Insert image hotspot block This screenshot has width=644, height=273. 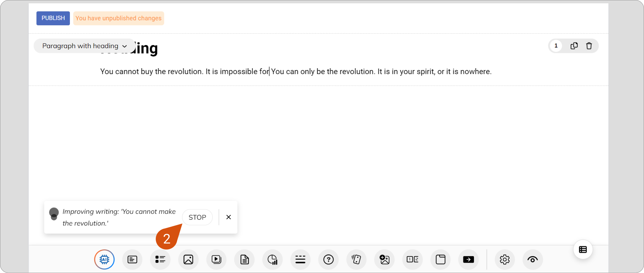coord(384,260)
